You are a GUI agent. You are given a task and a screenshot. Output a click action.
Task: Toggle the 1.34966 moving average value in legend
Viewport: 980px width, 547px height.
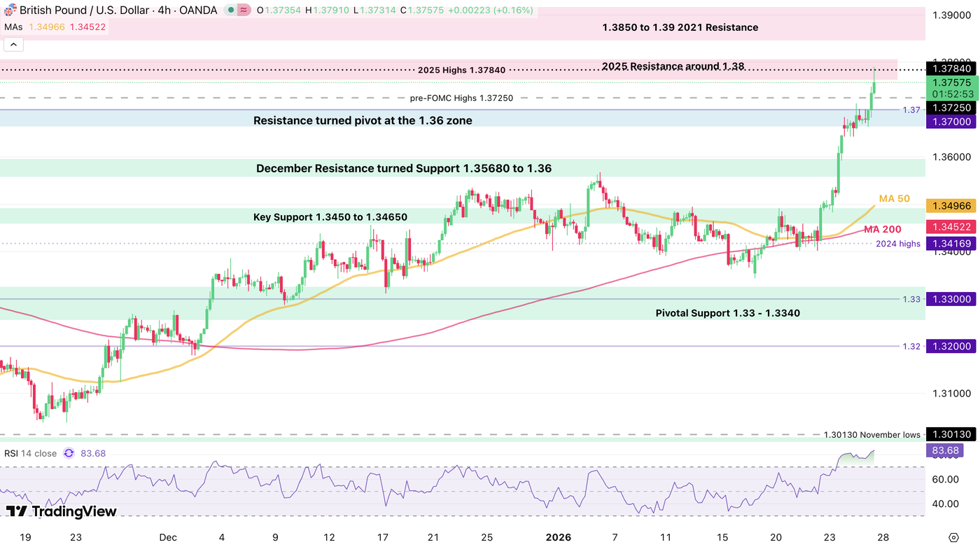(x=48, y=27)
